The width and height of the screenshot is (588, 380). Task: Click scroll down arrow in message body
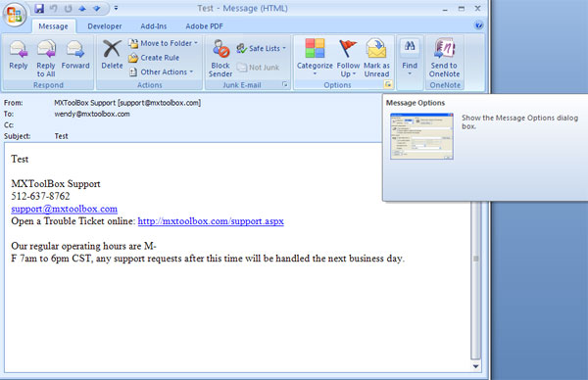pos(475,366)
